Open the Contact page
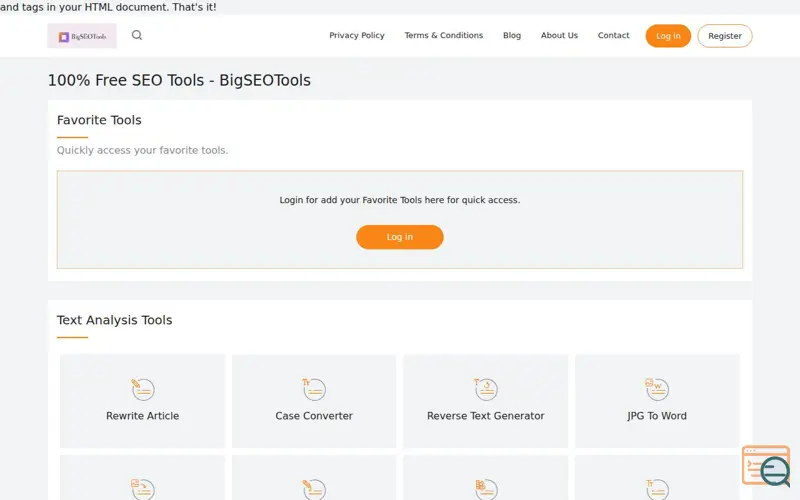 613,35
